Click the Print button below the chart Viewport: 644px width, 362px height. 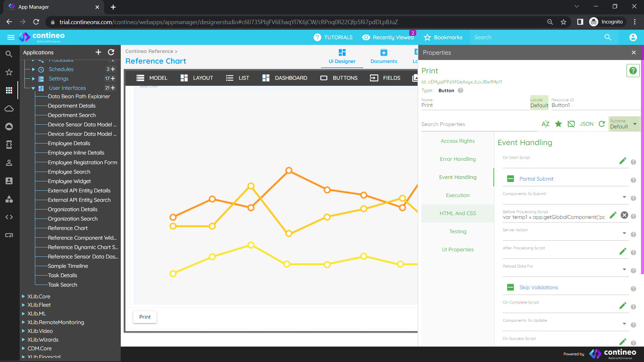point(145,317)
